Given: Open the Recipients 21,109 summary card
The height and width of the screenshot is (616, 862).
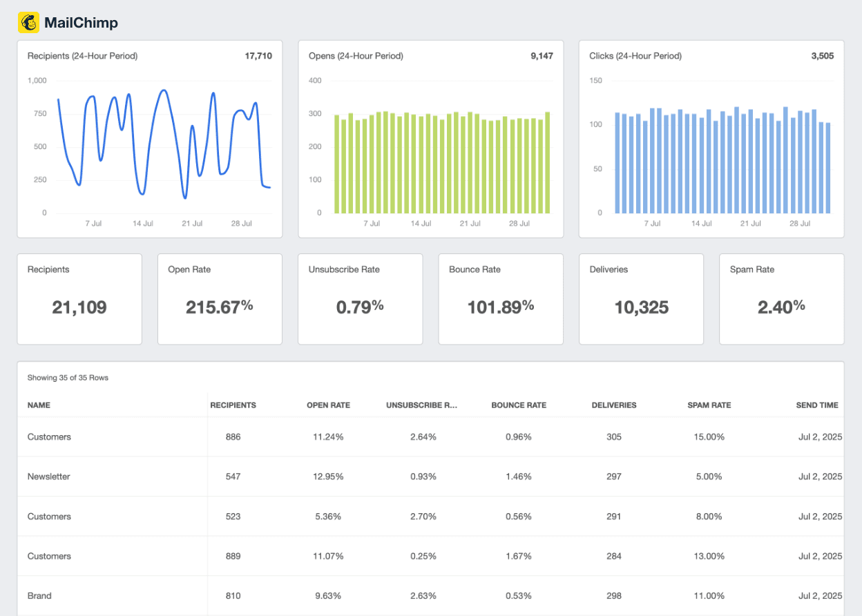Looking at the screenshot, I should (x=79, y=298).
